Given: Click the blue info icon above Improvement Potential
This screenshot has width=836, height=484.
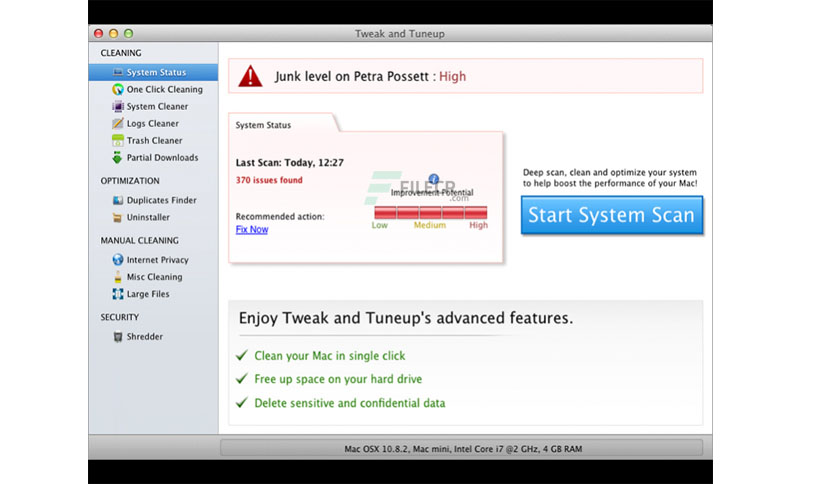Looking at the screenshot, I should (x=433, y=179).
